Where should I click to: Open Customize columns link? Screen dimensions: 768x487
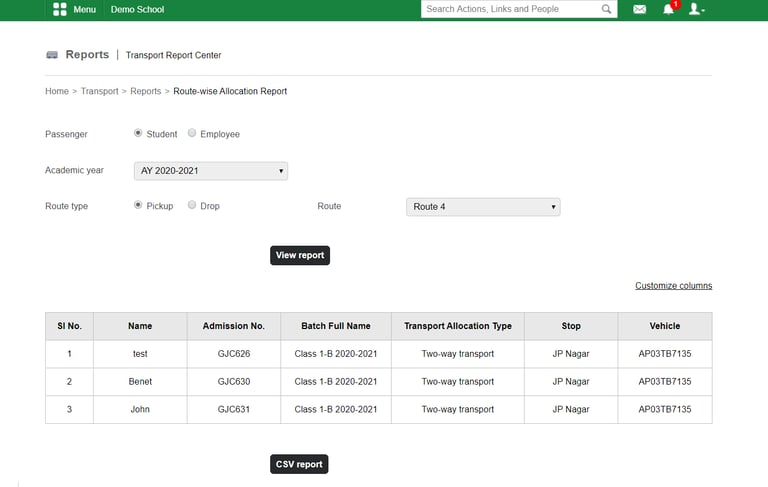[673, 286]
